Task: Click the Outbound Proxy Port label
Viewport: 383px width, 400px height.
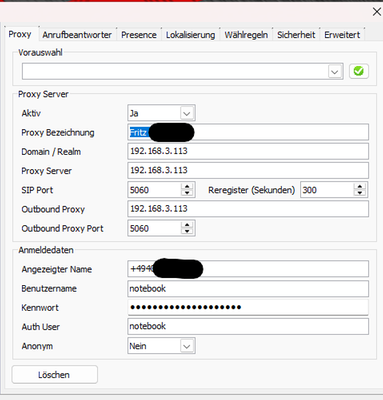Action: click(62, 229)
